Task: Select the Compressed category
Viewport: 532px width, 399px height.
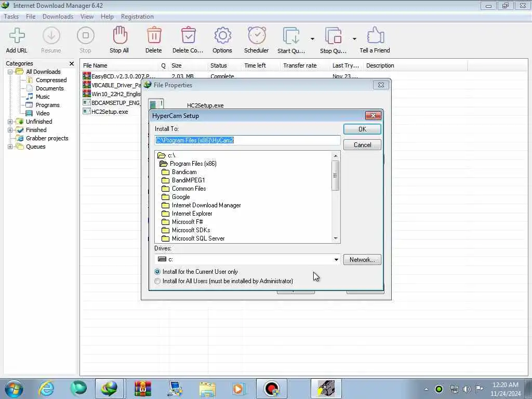Action: [x=51, y=80]
